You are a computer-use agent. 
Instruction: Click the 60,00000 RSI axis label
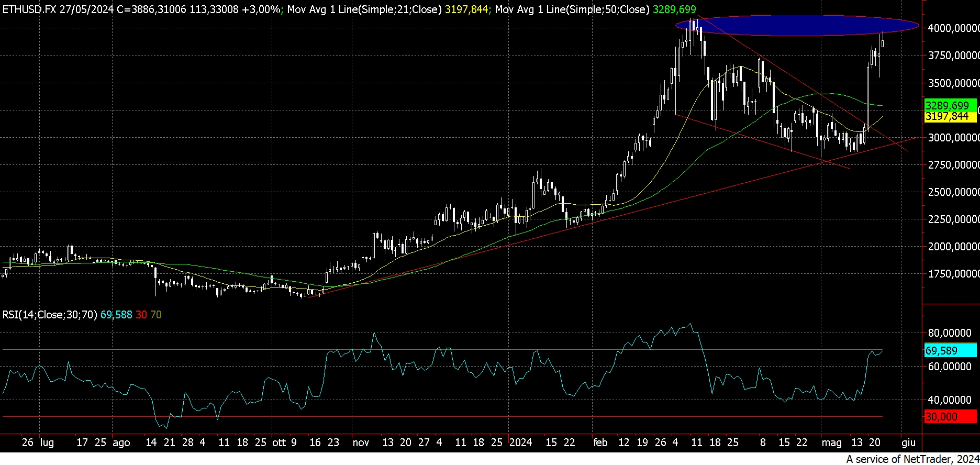coord(949,367)
